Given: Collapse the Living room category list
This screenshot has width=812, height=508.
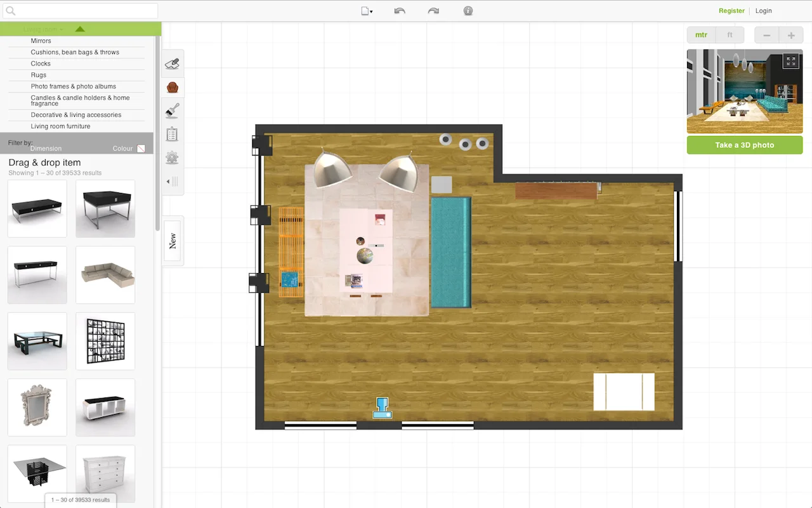Looking at the screenshot, I should [x=79, y=29].
